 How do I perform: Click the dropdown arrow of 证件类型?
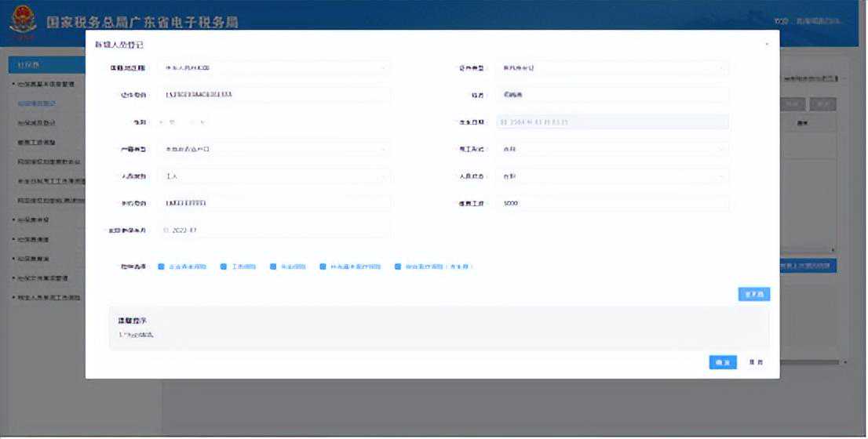point(720,68)
